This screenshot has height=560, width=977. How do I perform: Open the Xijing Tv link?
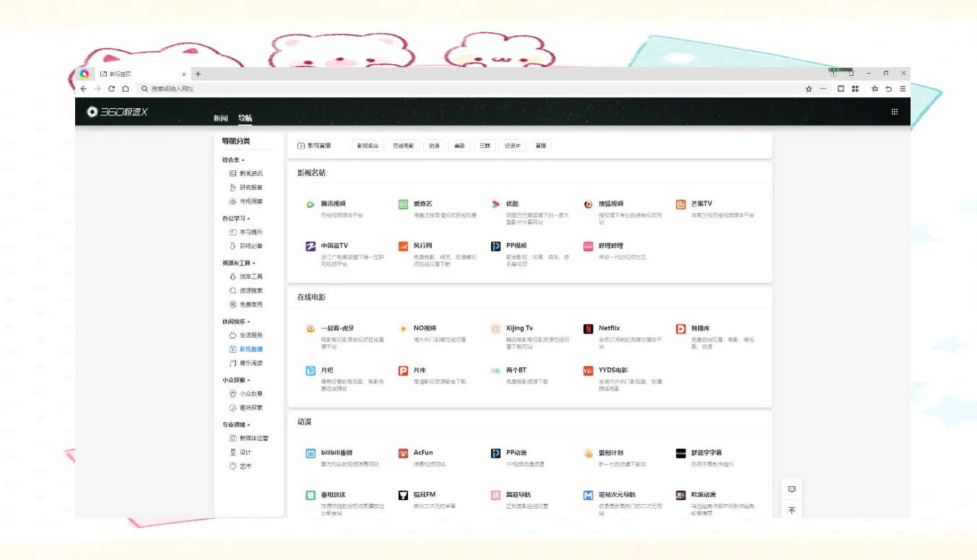(x=519, y=328)
